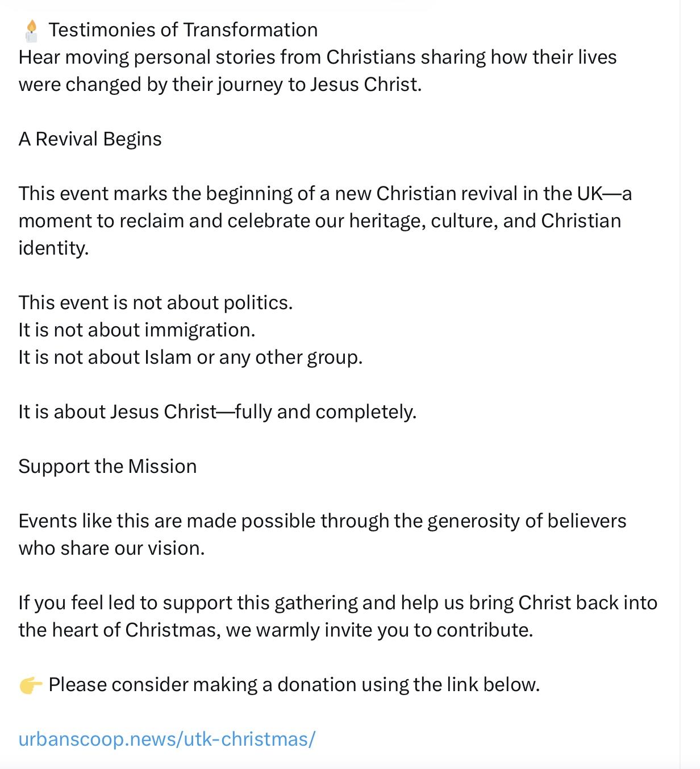
Task: Click the "Support the Mission" heading
Action: click(107, 466)
